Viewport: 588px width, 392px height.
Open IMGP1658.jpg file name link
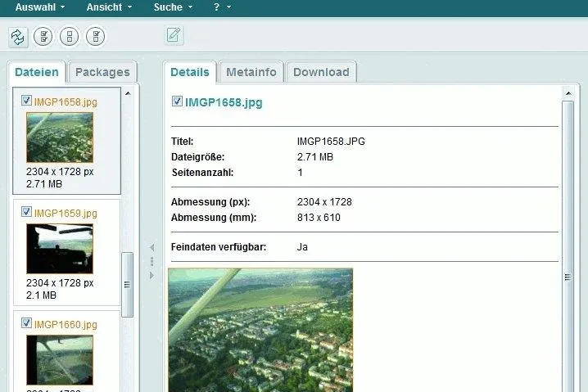66,102
